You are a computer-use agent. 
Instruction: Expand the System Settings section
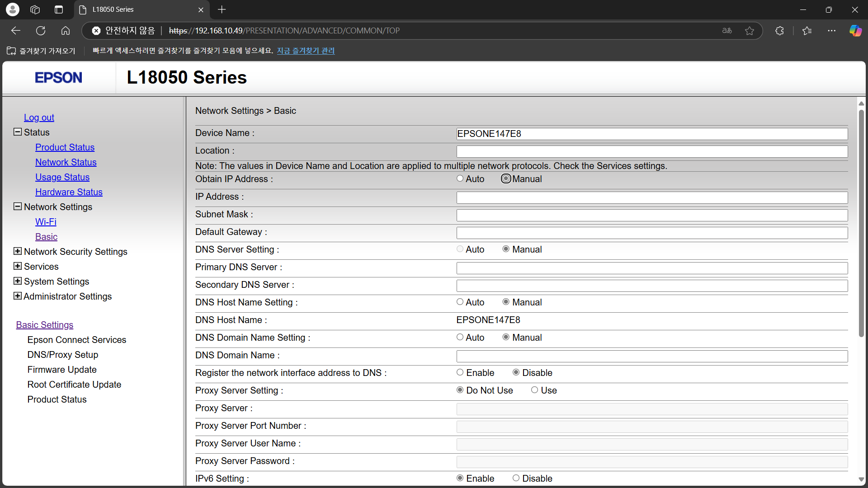pyautogui.click(x=18, y=281)
